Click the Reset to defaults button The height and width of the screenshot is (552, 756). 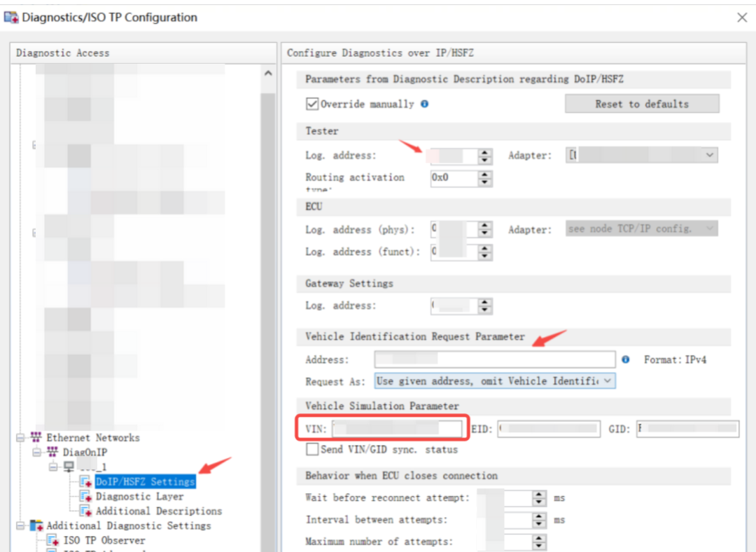click(642, 104)
